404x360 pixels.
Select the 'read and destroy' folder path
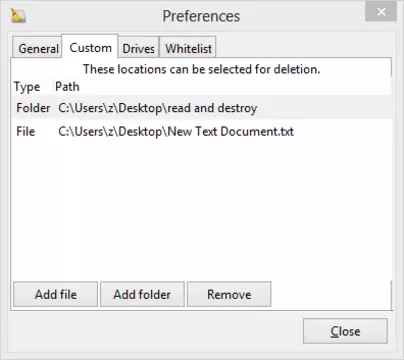pyautogui.click(x=157, y=108)
